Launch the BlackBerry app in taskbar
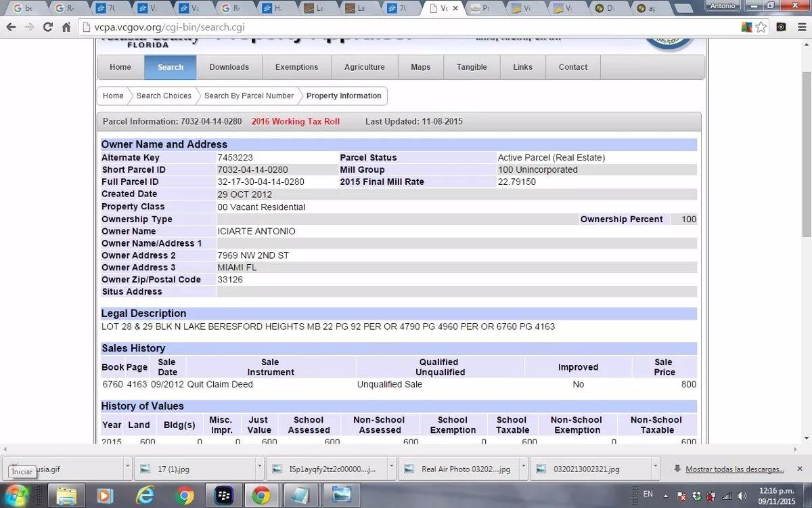 pos(223,496)
